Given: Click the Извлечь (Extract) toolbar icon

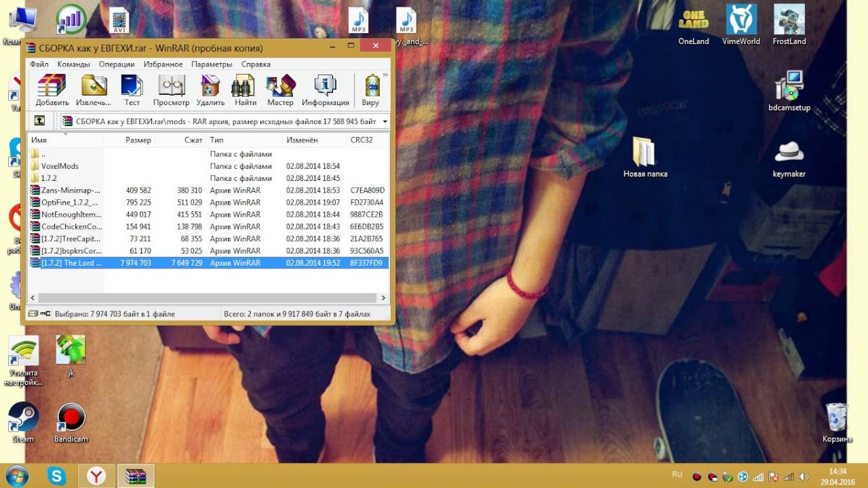Looking at the screenshot, I should (x=94, y=90).
